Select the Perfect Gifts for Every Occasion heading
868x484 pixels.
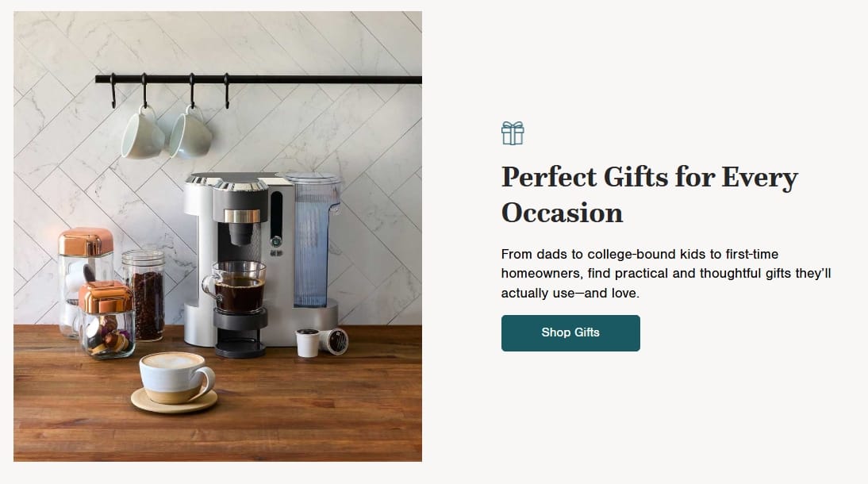coord(649,194)
